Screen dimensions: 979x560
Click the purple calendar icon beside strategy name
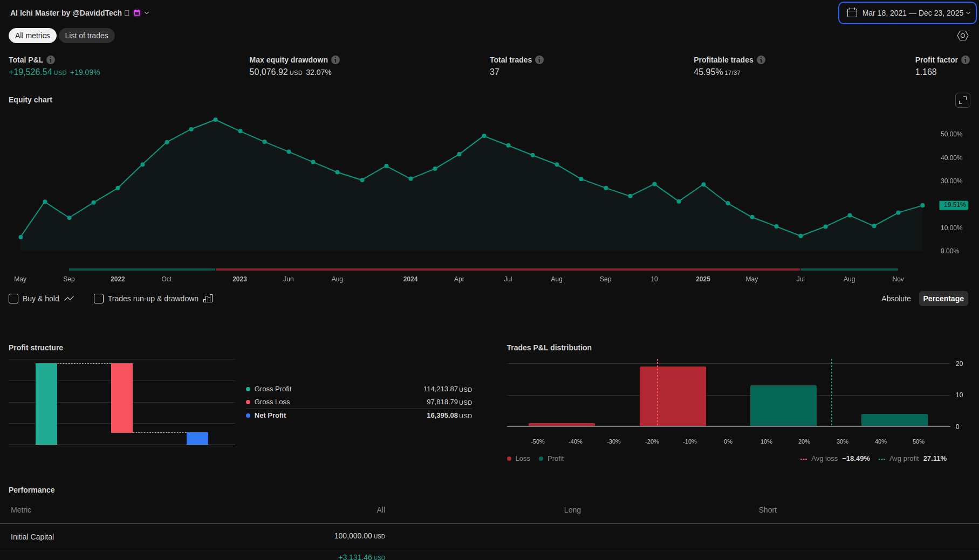click(x=137, y=13)
